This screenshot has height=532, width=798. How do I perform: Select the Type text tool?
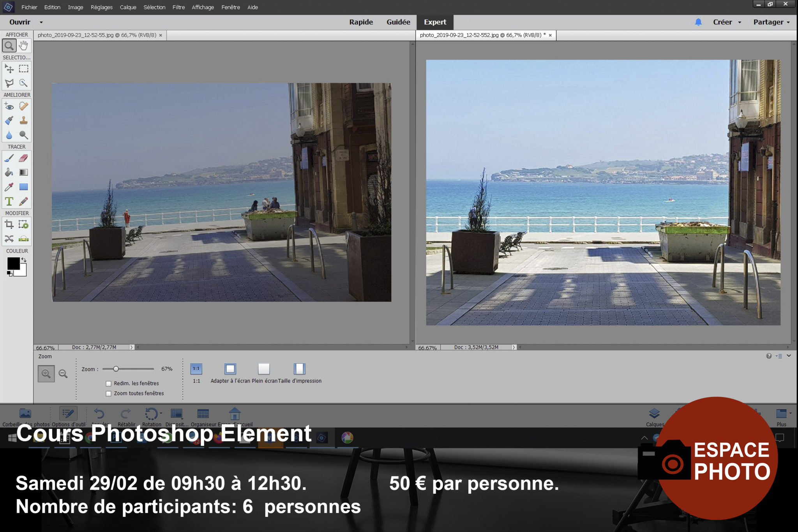[x=9, y=201]
